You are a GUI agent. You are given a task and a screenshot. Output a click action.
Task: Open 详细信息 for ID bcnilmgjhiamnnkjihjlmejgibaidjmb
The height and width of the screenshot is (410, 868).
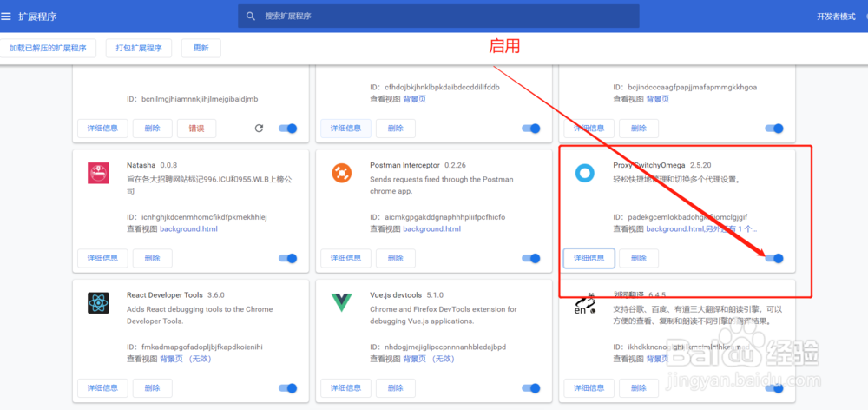(x=102, y=129)
